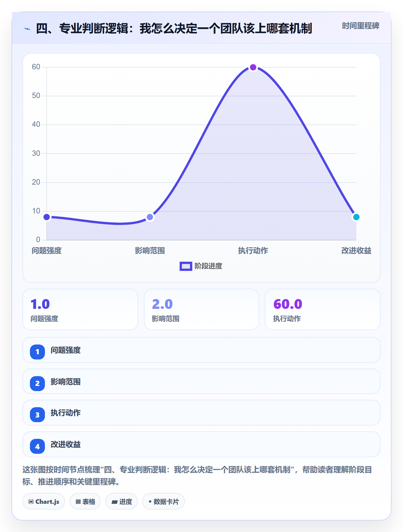Click the 60 y-axis tick label
Viewport: 403px width, 532px height.
click(36, 67)
